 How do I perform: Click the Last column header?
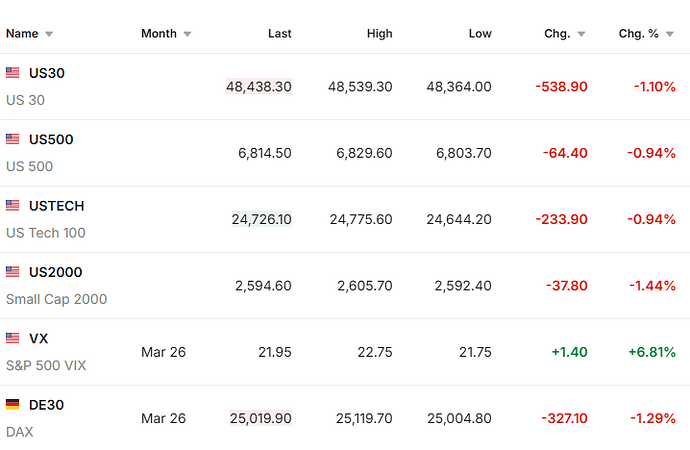click(280, 34)
